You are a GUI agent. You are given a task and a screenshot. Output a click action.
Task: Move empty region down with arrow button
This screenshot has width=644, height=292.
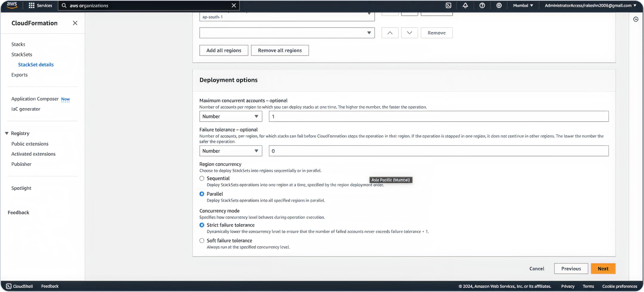pos(409,33)
